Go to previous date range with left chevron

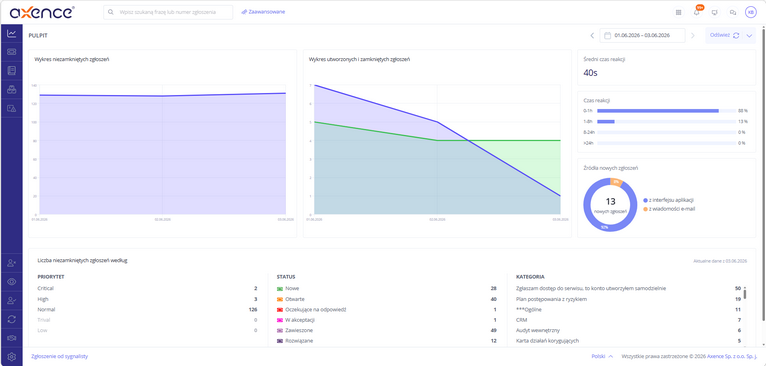point(592,35)
